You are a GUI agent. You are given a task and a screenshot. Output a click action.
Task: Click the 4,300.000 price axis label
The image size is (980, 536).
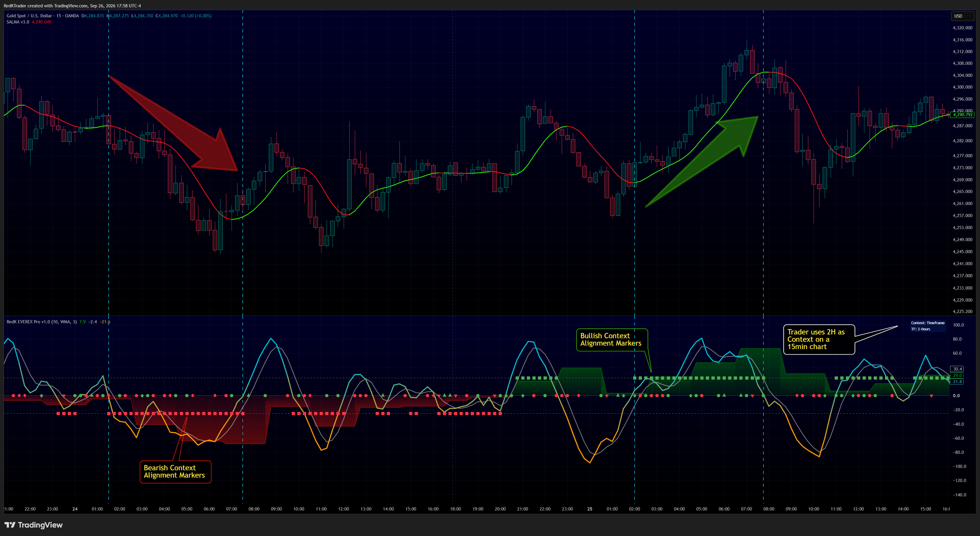coord(962,87)
